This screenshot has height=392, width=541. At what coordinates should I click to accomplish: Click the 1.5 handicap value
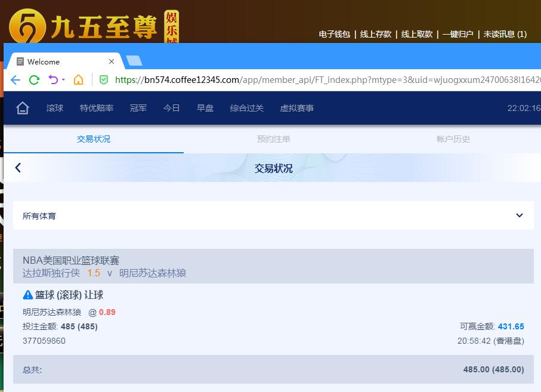(x=94, y=273)
